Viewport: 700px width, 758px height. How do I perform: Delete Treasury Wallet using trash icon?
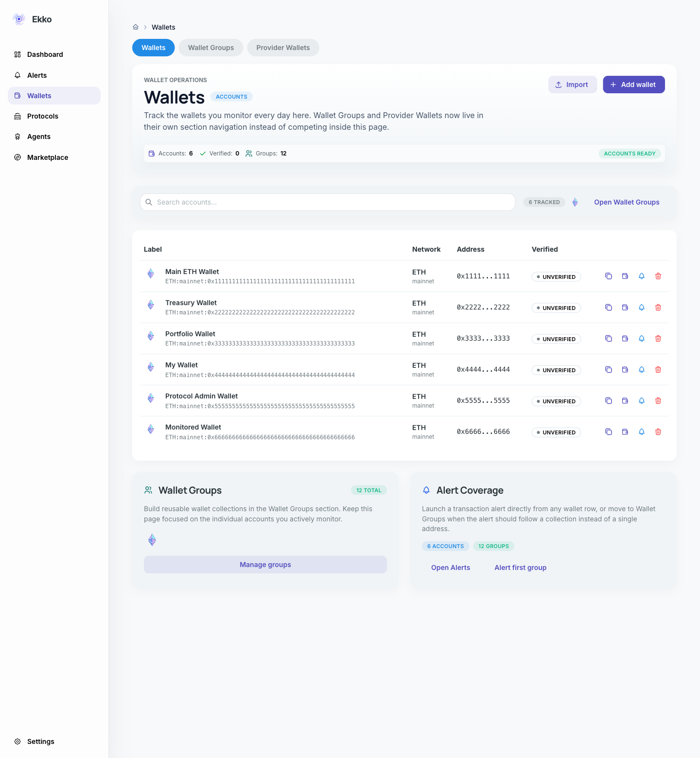[x=658, y=307]
